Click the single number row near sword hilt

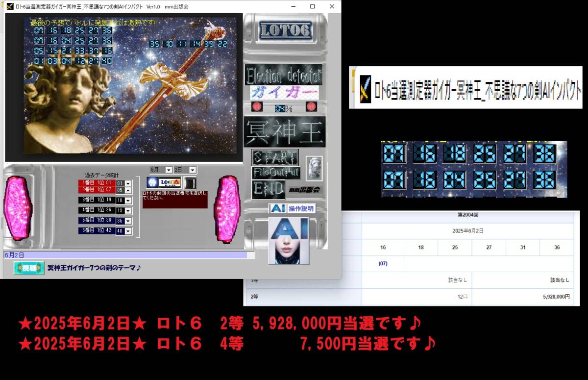point(188,44)
